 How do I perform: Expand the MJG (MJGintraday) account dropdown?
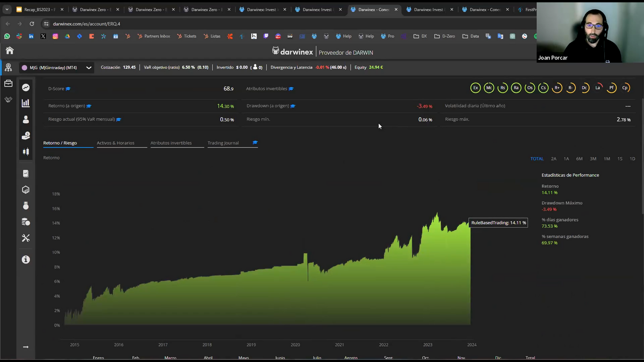(x=89, y=68)
